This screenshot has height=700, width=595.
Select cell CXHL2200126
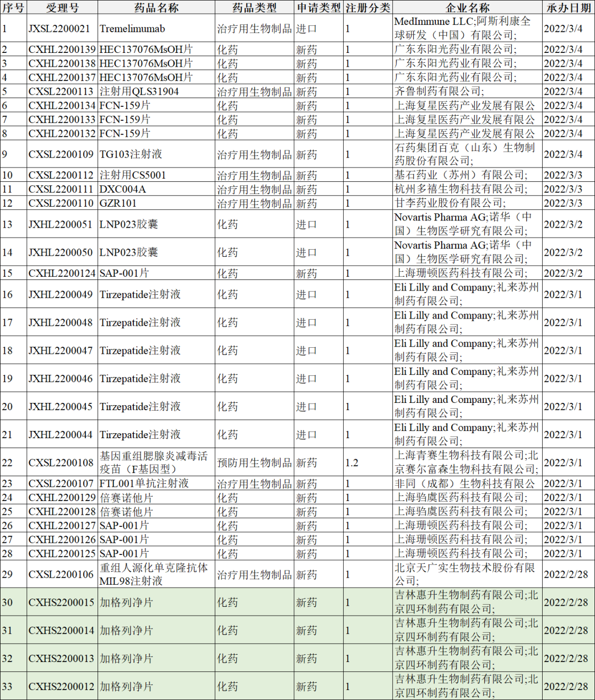[62, 539]
